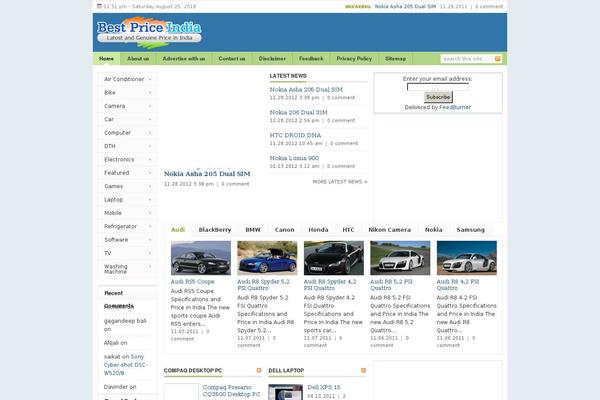Screen dimensions: 600x400
Task: Open the Audi R8 Spyder 4.2 thumbnail
Action: tap(334, 258)
